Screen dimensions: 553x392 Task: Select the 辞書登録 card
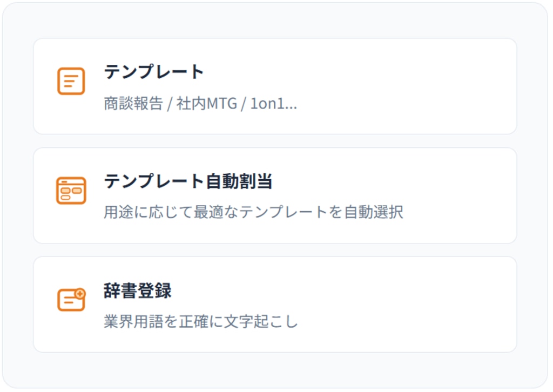coord(378,305)
